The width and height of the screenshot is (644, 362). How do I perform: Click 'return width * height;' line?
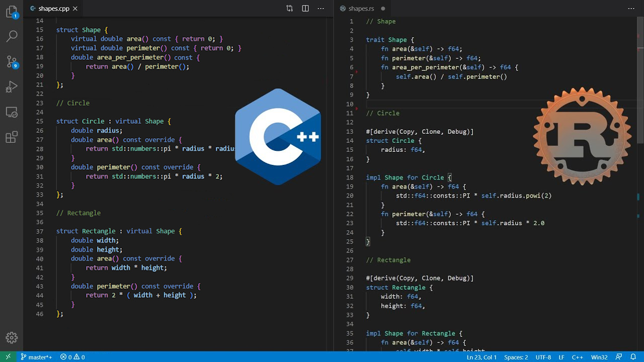(126, 268)
